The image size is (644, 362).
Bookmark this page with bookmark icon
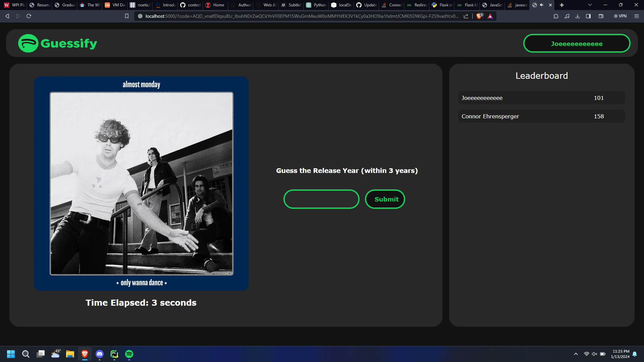pyautogui.click(x=126, y=16)
